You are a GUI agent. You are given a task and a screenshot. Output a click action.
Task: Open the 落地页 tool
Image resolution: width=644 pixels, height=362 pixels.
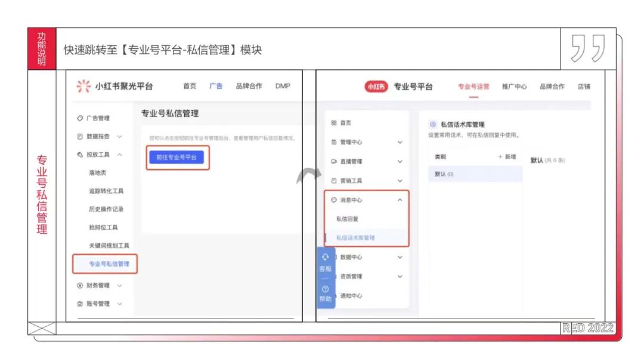coord(98,172)
